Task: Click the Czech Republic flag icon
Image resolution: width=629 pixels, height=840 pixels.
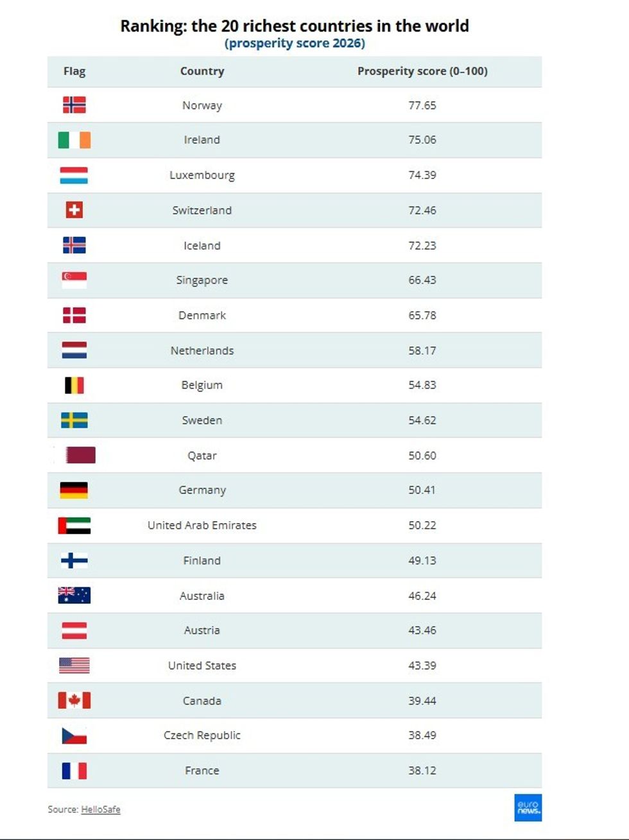Action: (x=74, y=735)
